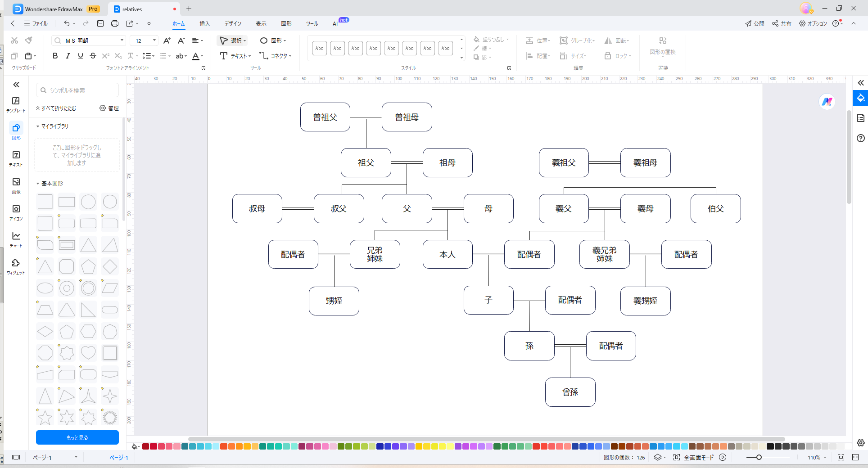Open the デザイン ribbon tab

pos(233,23)
